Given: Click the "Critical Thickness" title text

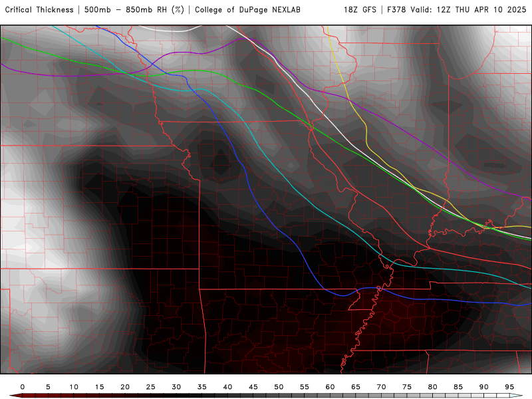Looking at the screenshot, I should pos(39,10).
